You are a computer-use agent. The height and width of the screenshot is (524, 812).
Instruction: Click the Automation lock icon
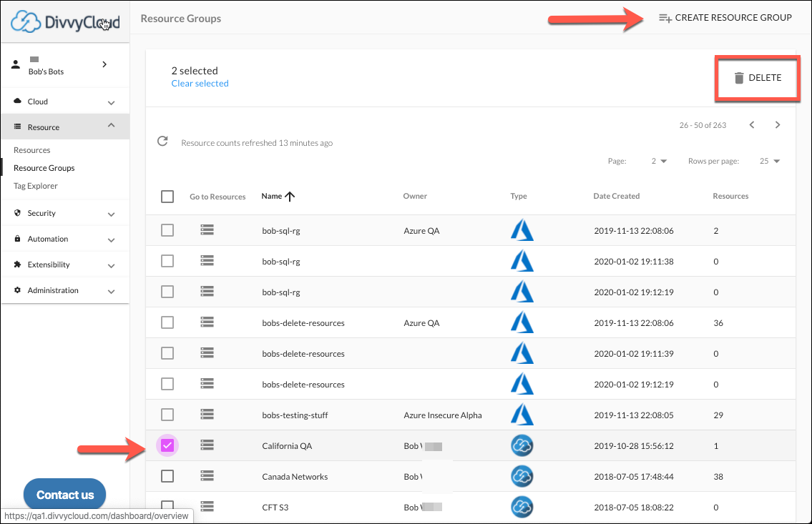[18, 239]
